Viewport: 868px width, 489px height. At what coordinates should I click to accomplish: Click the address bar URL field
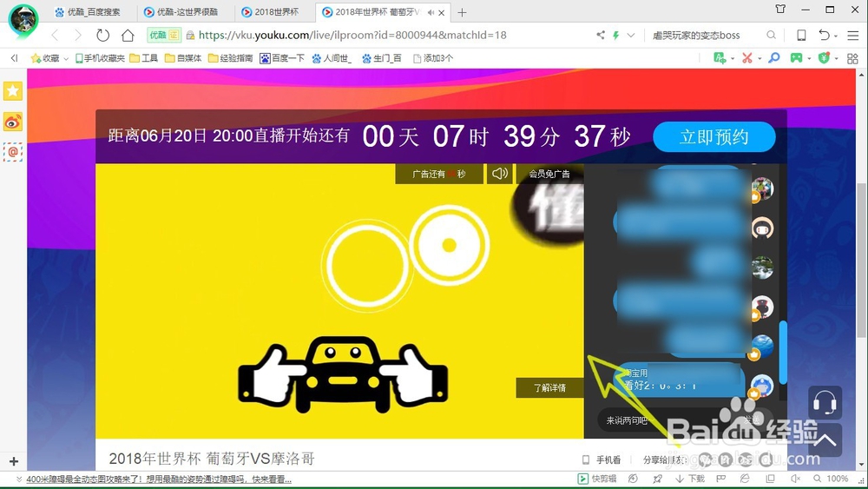point(352,36)
